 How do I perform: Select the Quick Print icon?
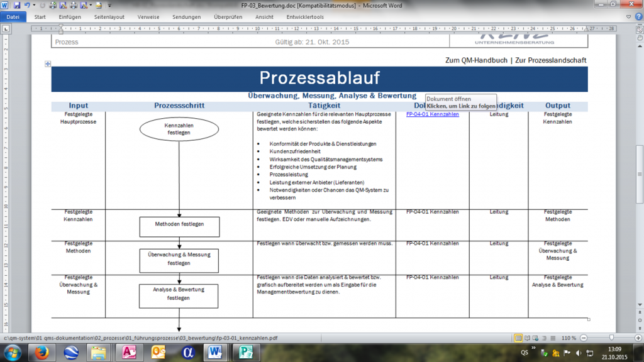tap(52, 6)
